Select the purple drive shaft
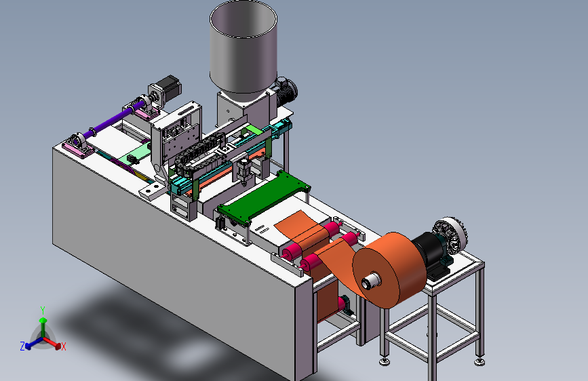 click(113, 120)
